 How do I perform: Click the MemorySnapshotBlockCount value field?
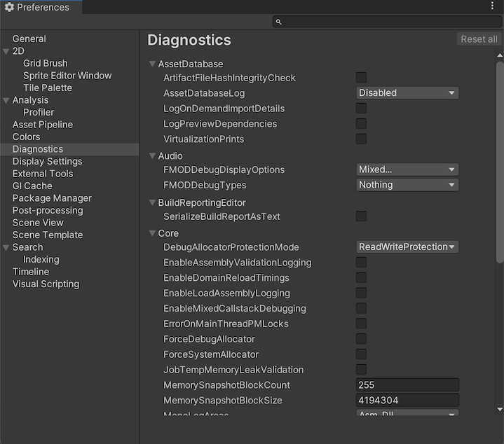pos(407,385)
